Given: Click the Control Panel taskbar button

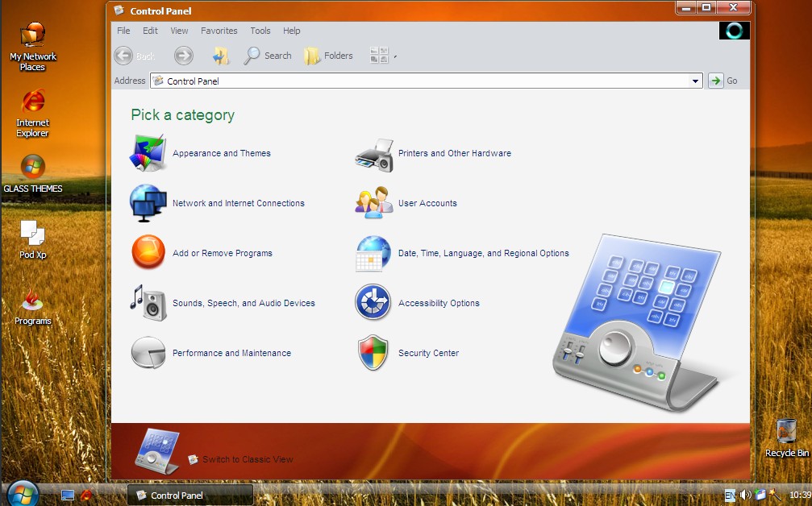Looking at the screenshot, I should [190, 496].
